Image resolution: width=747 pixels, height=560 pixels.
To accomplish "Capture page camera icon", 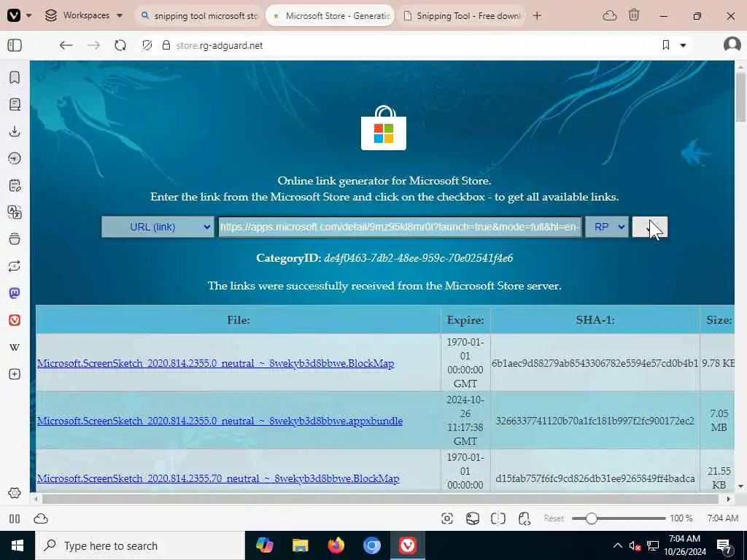I will [x=447, y=518].
